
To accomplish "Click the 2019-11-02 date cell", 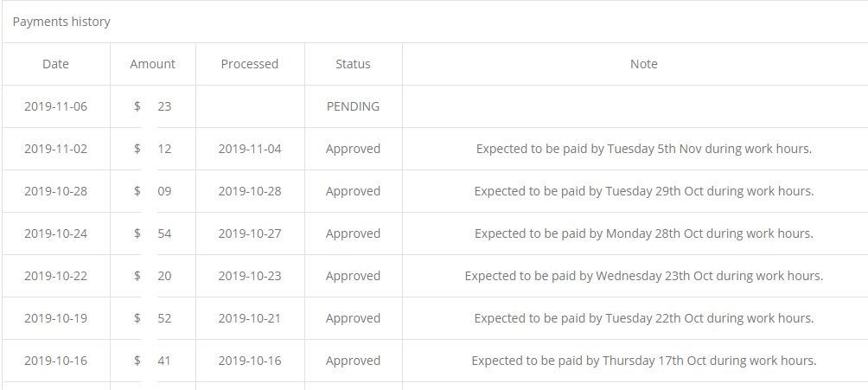I will coord(55,149).
